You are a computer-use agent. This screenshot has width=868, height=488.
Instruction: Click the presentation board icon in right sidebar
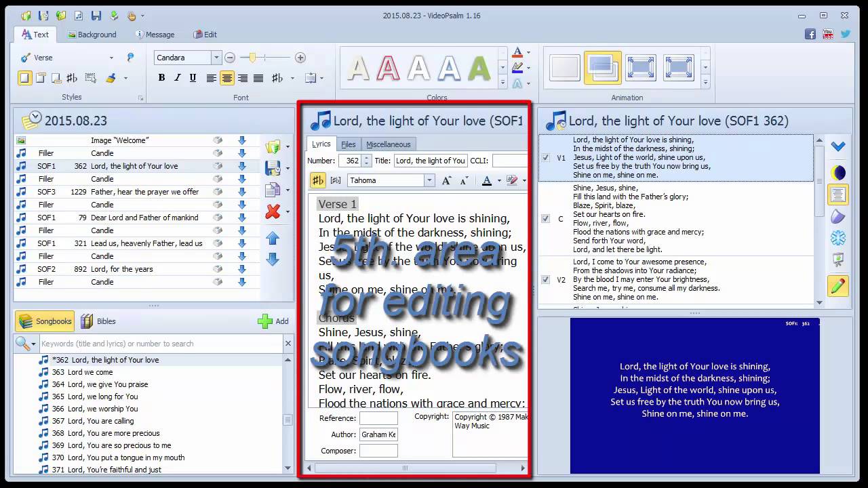pos(838,260)
